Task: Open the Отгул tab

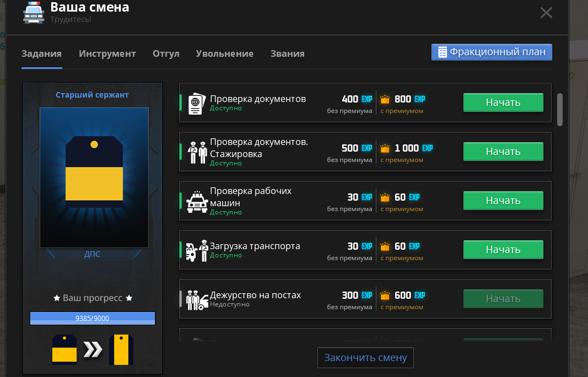Action: tap(166, 53)
